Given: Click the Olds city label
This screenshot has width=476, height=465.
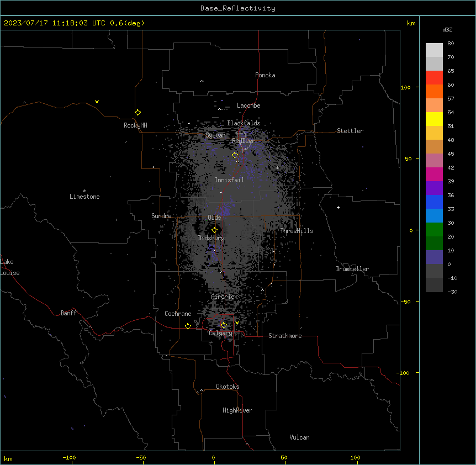Looking at the screenshot, I should tap(214, 218).
